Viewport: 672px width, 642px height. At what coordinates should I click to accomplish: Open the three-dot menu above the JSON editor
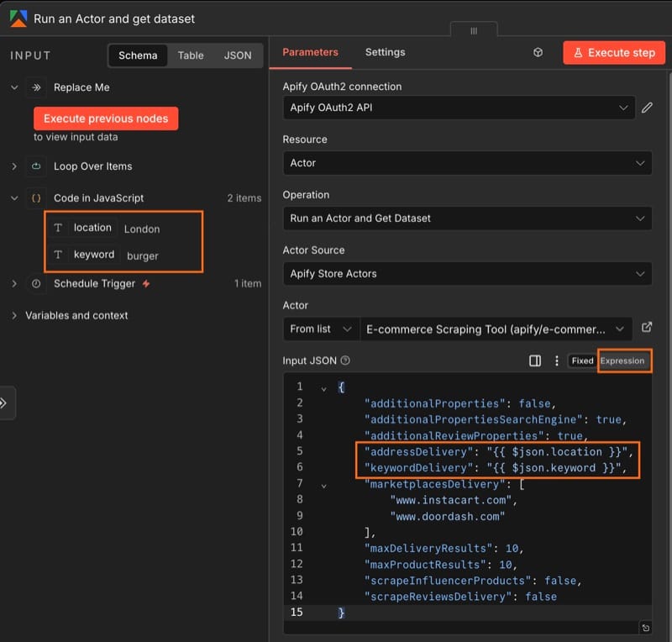click(557, 360)
